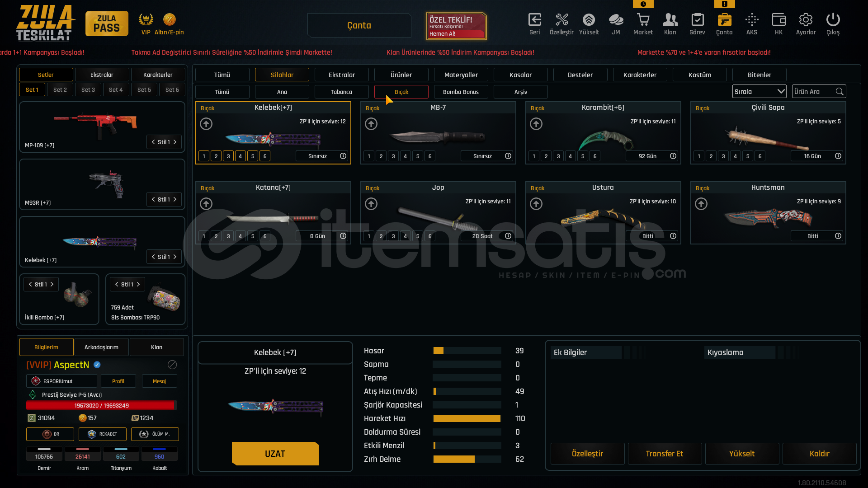
Task: Click the Geri back icon
Action: 534,20
